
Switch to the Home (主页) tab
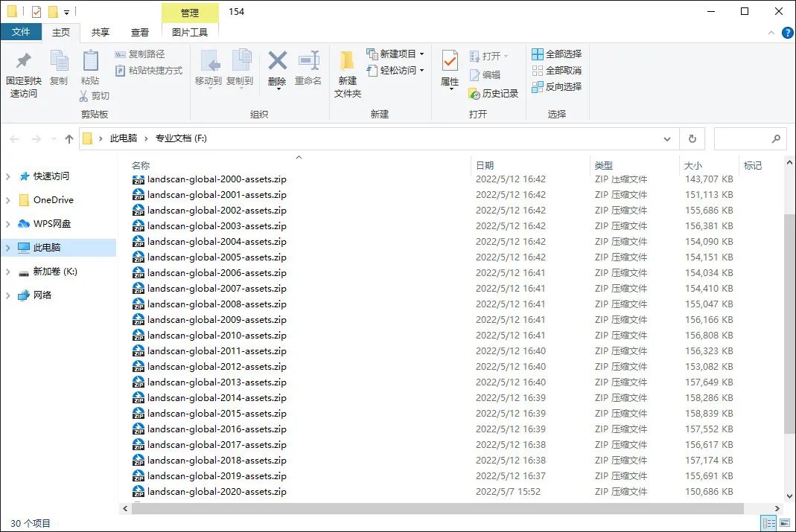pos(61,33)
